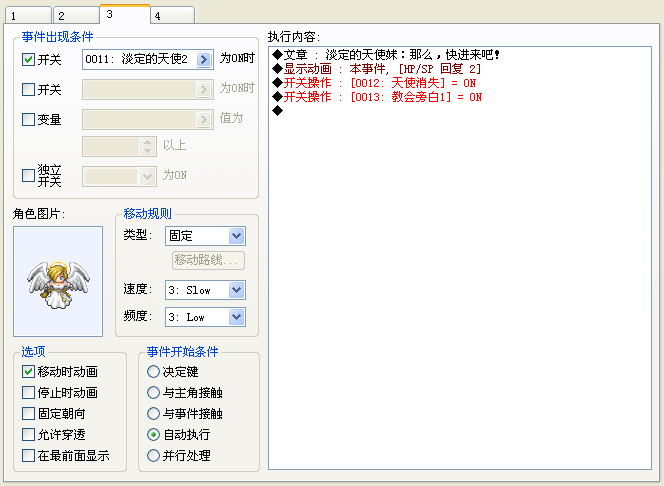Select the 文章 command line 淡定的天使妹
The width and height of the screenshot is (664, 486).
[x=386, y=55]
